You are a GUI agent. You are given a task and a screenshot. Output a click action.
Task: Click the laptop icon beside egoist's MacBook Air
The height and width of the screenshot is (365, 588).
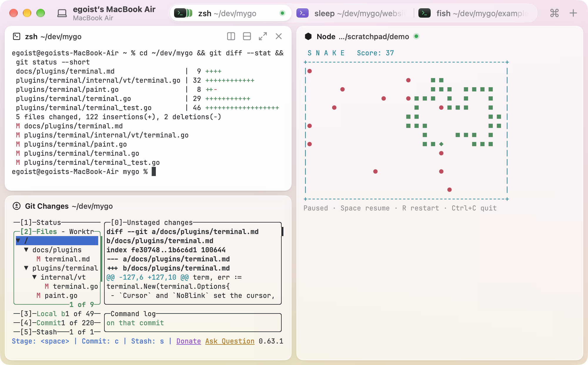pos(62,13)
